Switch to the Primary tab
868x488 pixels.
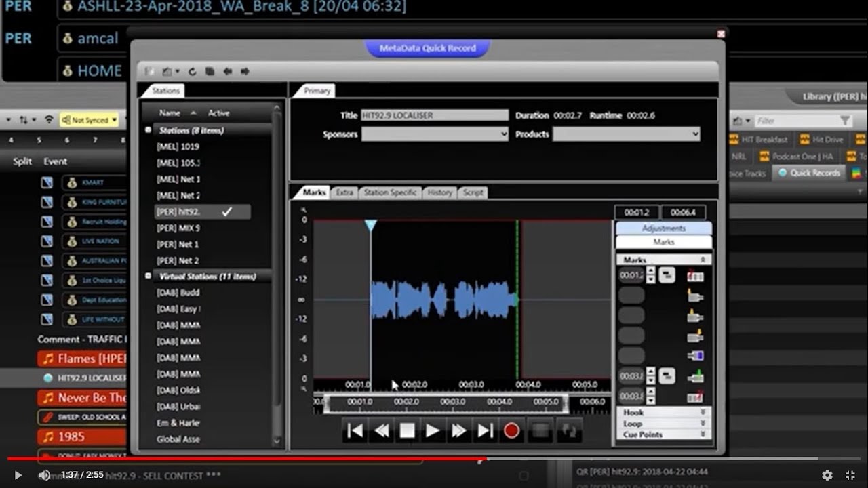pos(317,90)
